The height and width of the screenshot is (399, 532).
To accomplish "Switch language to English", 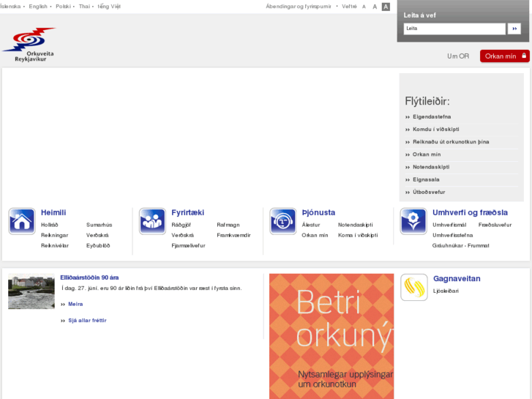I will [38, 7].
